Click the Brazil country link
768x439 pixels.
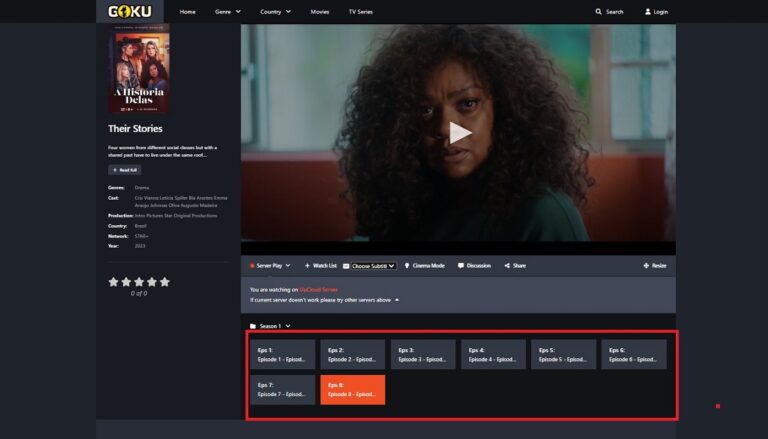(x=141, y=226)
